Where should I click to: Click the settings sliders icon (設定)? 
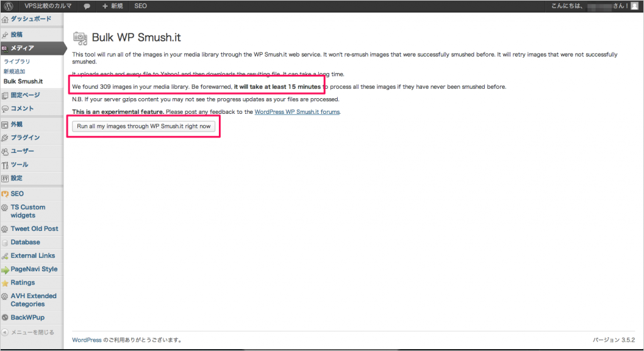5,179
